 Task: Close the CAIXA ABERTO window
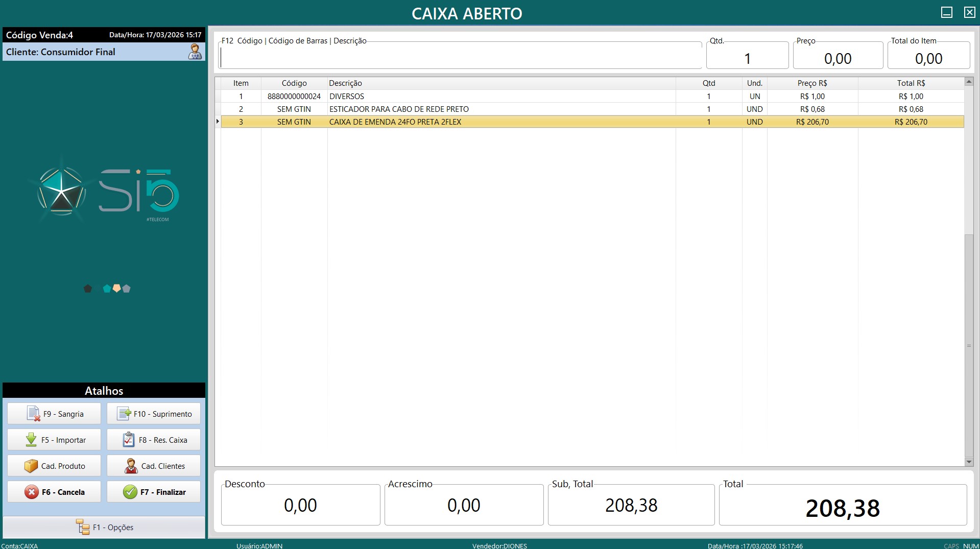(x=969, y=12)
